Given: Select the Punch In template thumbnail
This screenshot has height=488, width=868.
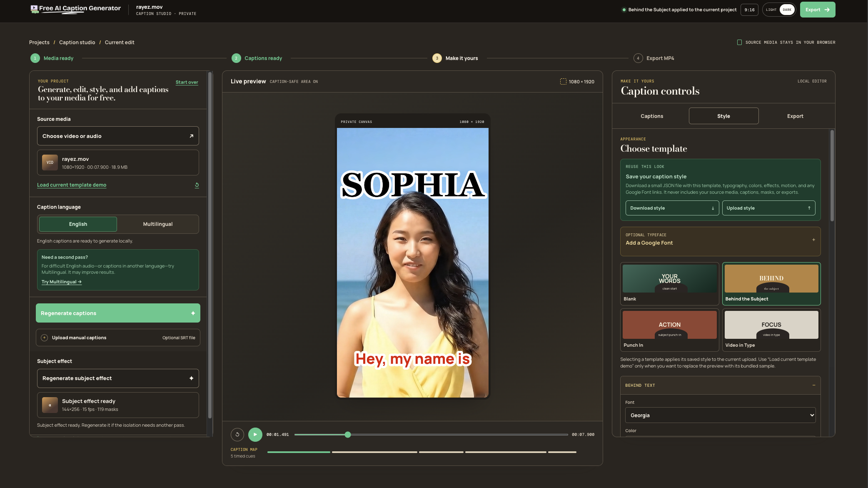Looking at the screenshot, I should (x=669, y=330).
